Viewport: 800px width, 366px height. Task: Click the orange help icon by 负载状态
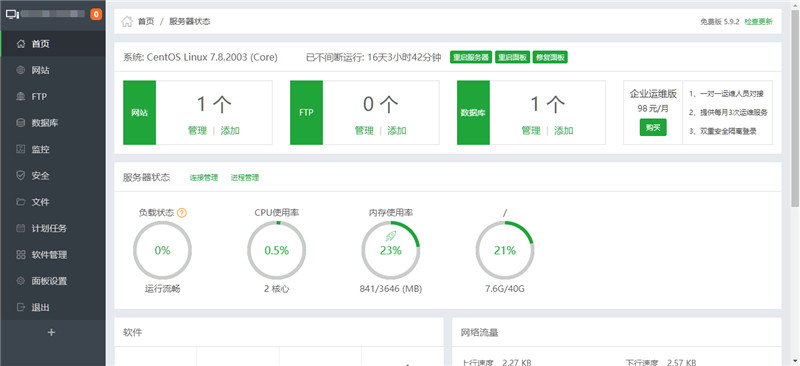182,213
